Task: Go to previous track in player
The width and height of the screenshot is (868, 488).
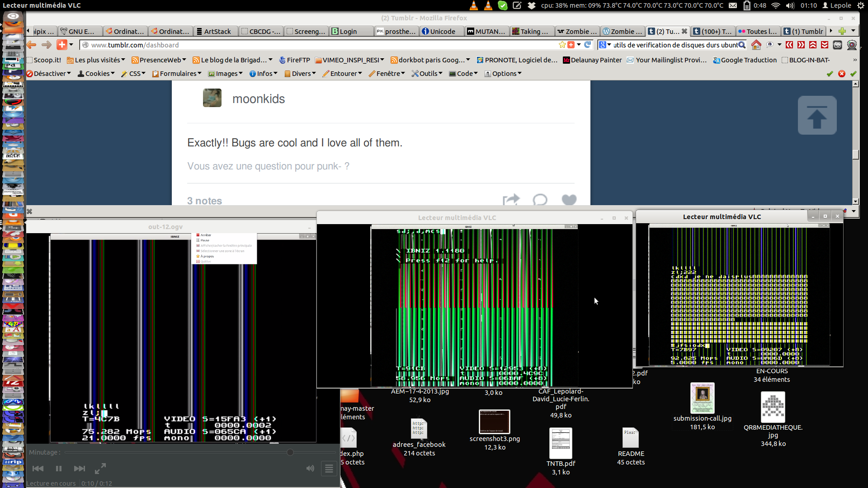Action: [38, 469]
